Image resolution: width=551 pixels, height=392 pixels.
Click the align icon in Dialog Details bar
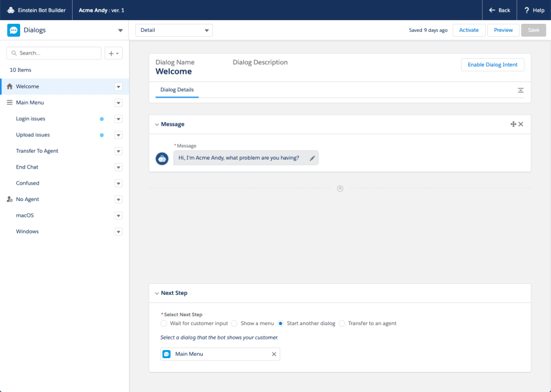(520, 90)
